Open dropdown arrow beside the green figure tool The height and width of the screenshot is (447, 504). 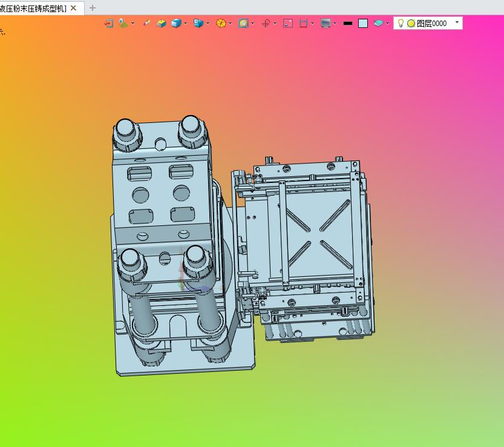click(x=133, y=24)
